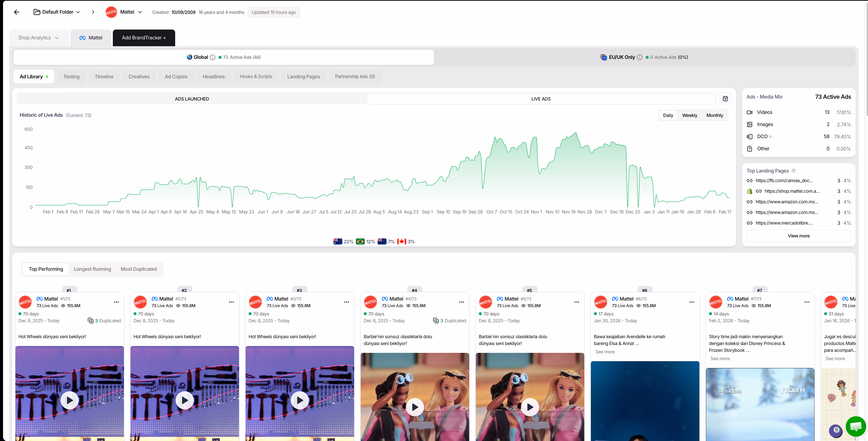Click the DCO icon in the media mix panel
Screen dimensions: 868x441
click(749, 136)
